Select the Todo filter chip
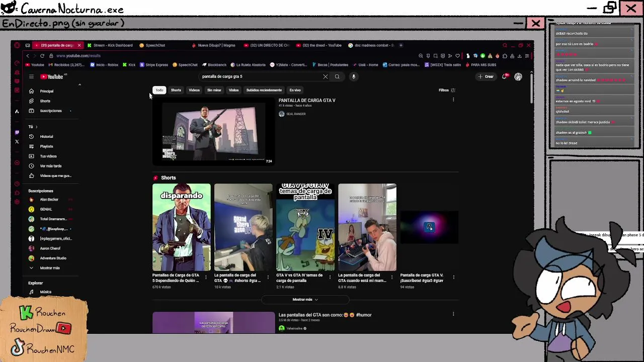The image size is (644, 362). click(x=159, y=90)
